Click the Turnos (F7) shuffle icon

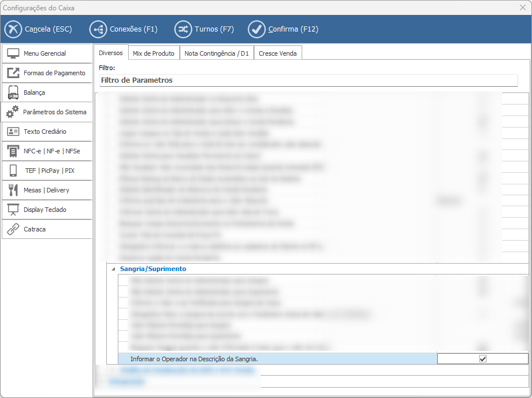(183, 29)
